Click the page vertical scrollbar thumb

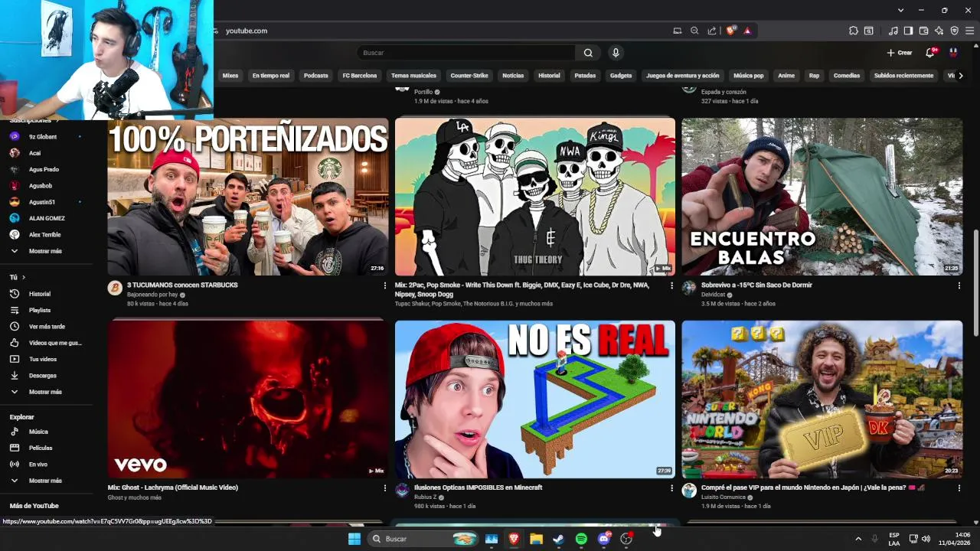975,282
